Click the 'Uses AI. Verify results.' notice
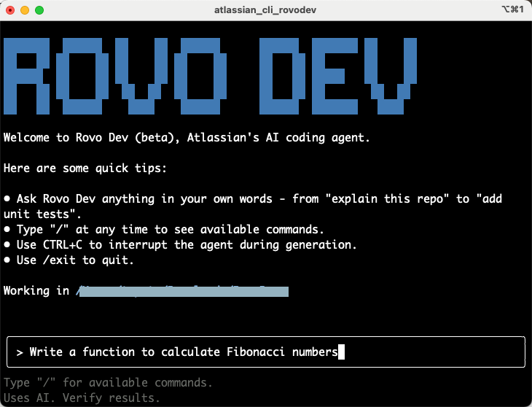The height and width of the screenshot is (407, 532). pyautogui.click(x=82, y=398)
